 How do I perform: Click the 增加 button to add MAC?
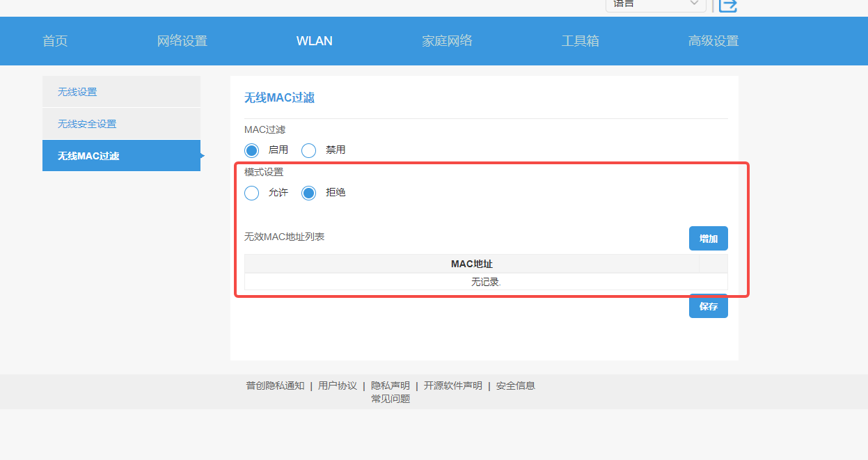pos(708,239)
